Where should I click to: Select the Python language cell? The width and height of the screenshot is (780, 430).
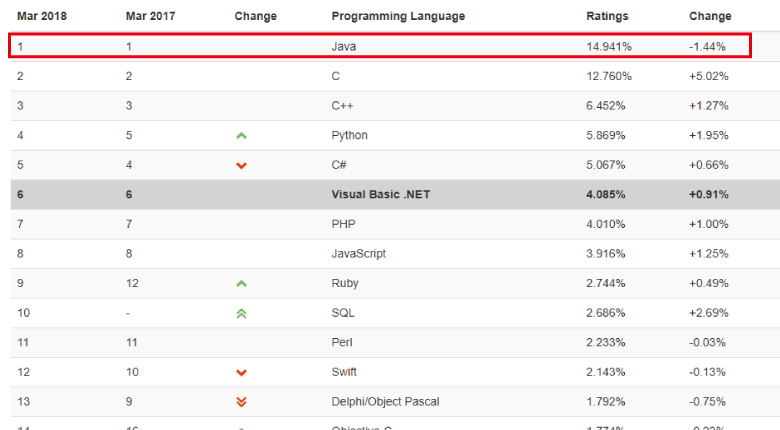tap(350, 135)
